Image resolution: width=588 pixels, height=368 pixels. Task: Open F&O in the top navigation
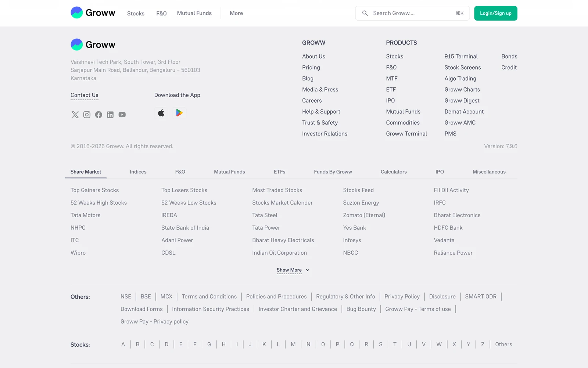click(x=161, y=13)
